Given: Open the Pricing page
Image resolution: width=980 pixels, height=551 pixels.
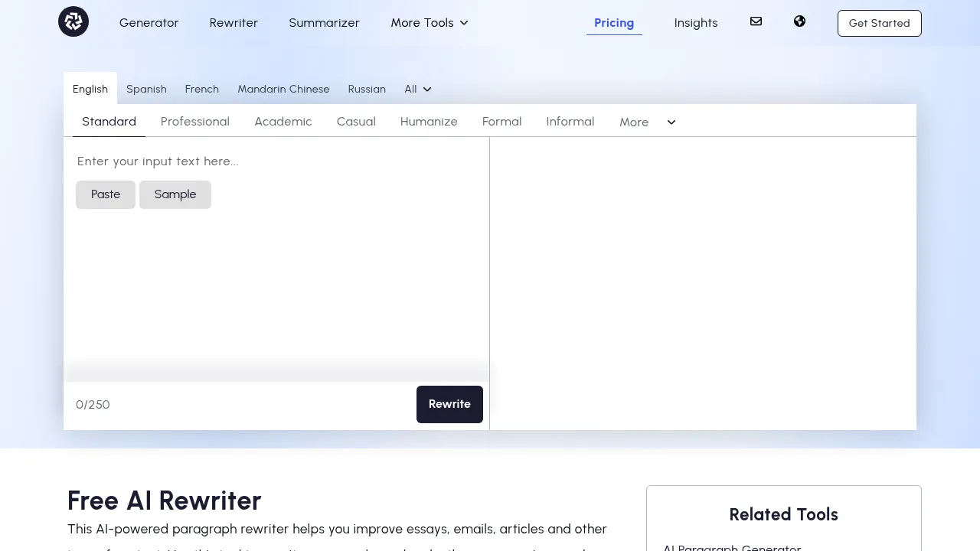Looking at the screenshot, I should point(613,23).
